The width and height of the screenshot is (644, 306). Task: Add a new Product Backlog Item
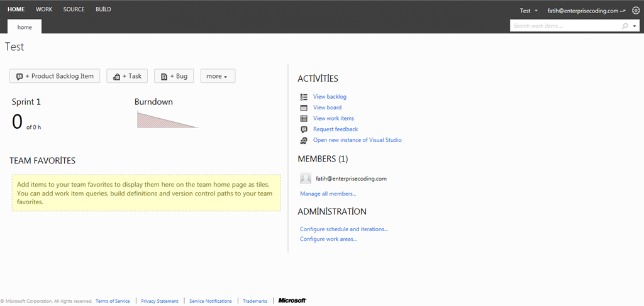point(55,76)
